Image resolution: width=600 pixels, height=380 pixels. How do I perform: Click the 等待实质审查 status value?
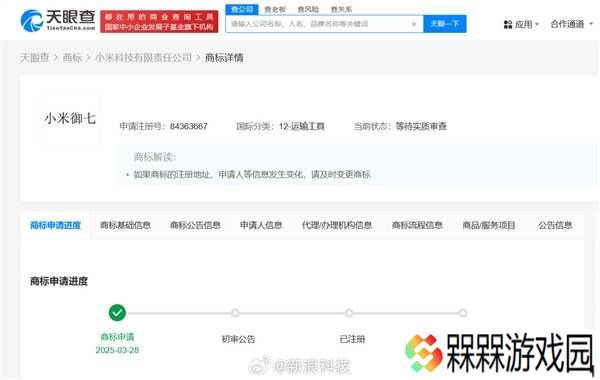click(x=421, y=126)
